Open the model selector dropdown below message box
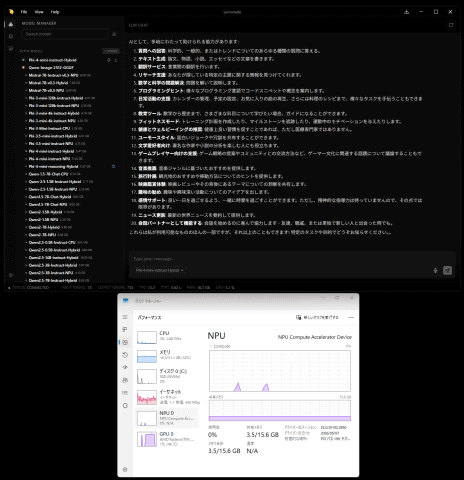The height and width of the screenshot is (480, 464). (x=159, y=270)
